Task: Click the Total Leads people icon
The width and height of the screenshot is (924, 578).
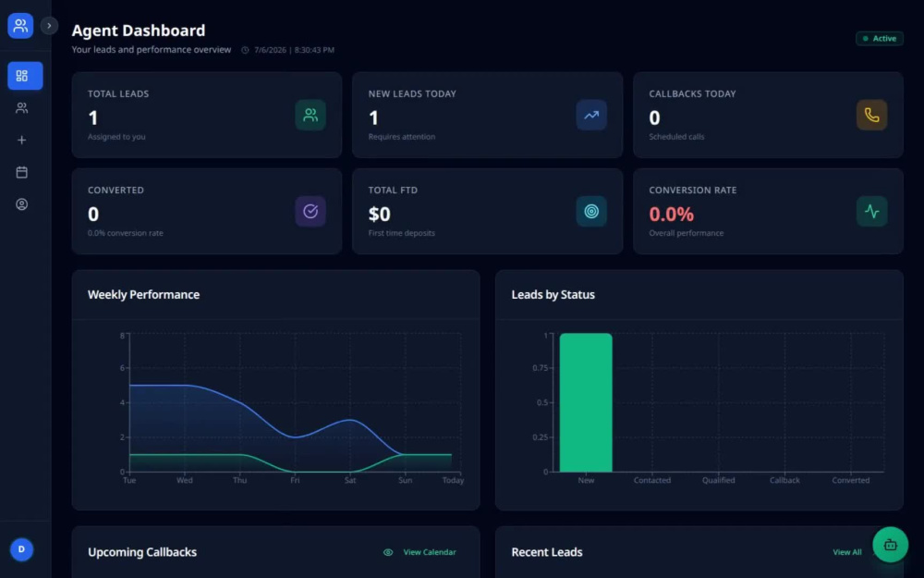Action: 310,115
